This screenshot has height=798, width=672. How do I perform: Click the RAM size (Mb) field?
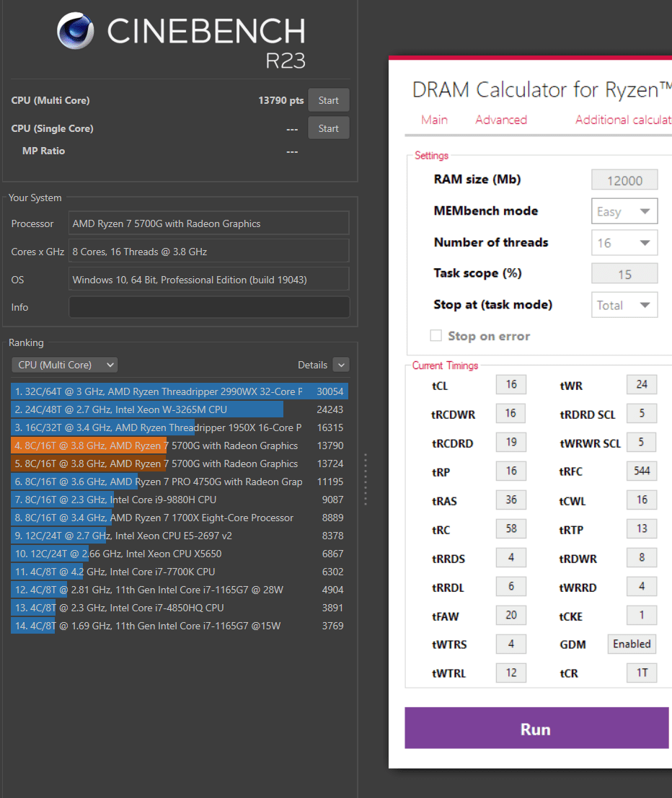click(x=624, y=180)
